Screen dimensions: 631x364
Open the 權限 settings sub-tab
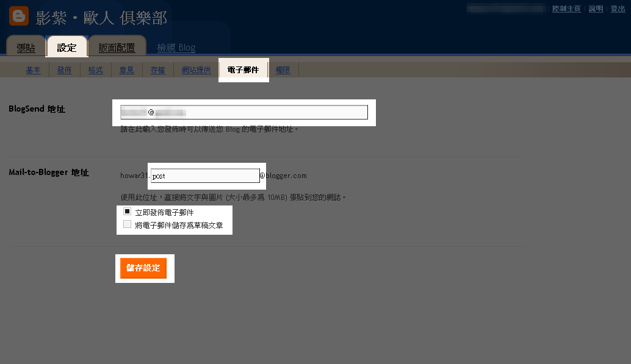click(x=283, y=70)
